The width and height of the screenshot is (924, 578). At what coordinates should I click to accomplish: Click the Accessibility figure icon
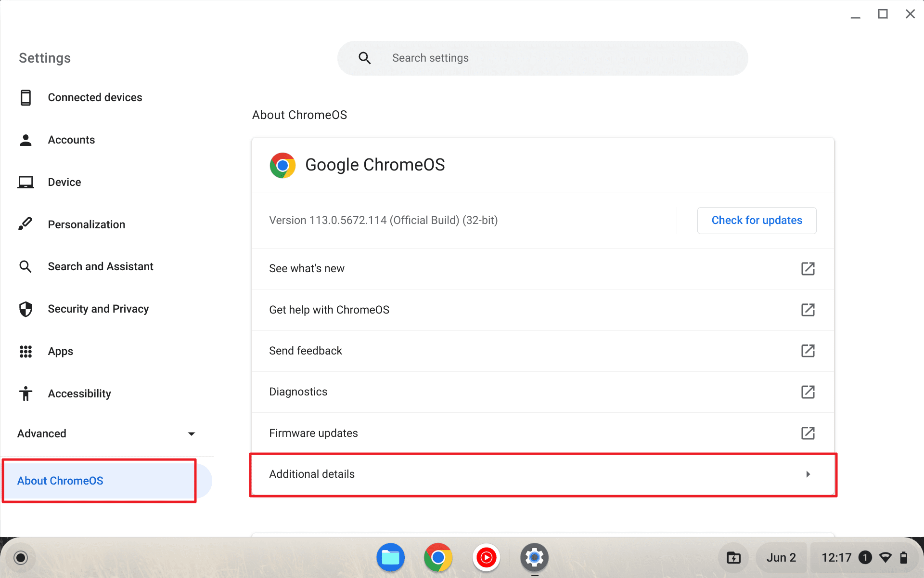coord(26,394)
